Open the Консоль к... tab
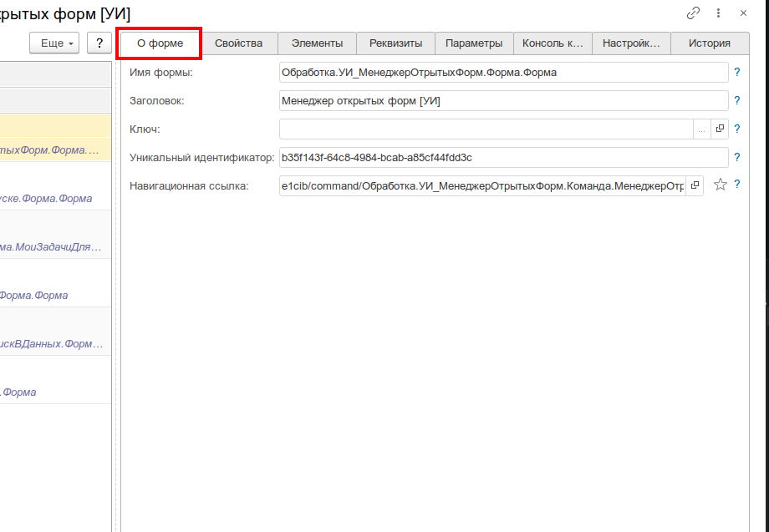Screen dimensions: 769x532 (x=553, y=43)
